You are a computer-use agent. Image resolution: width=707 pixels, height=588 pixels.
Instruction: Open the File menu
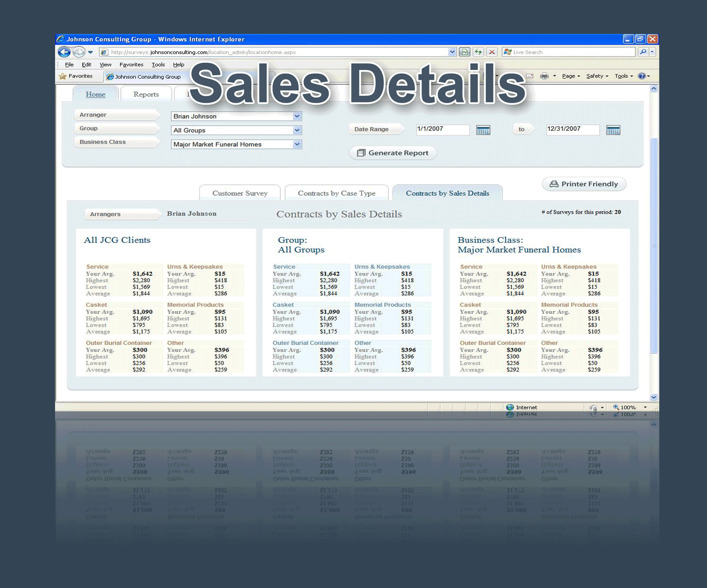69,64
